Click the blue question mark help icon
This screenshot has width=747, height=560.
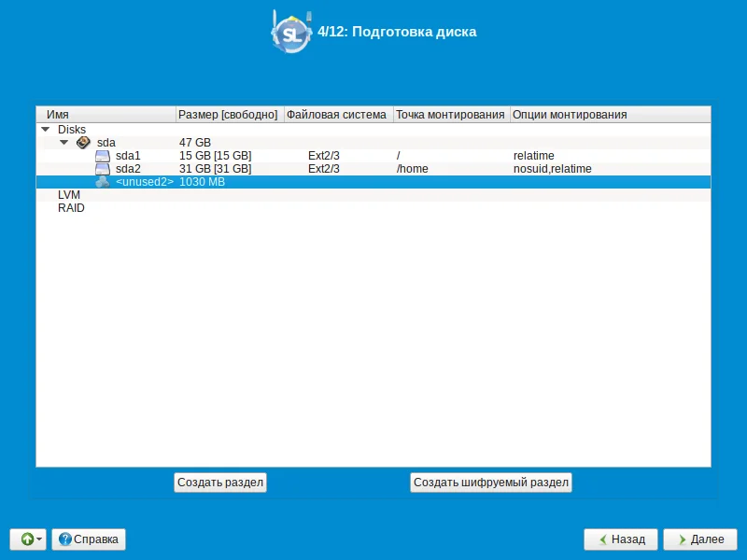pyautogui.click(x=64, y=539)
